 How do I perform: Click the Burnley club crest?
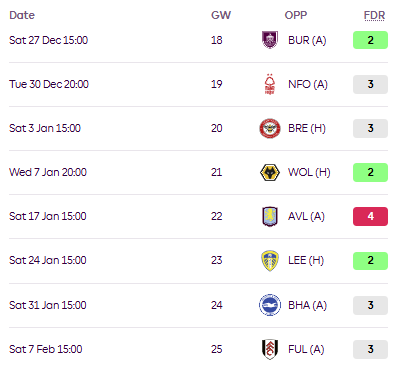point(270,40)
